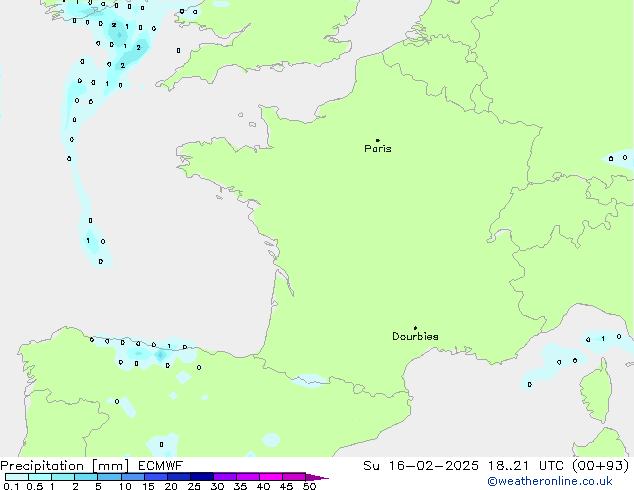Click the '45' legend scale value
This screenshot has width=634, height=490.
tap(286, 486)
